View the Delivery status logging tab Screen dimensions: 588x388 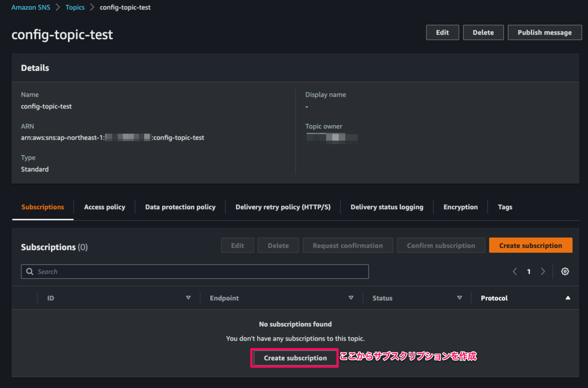[387, 207]
